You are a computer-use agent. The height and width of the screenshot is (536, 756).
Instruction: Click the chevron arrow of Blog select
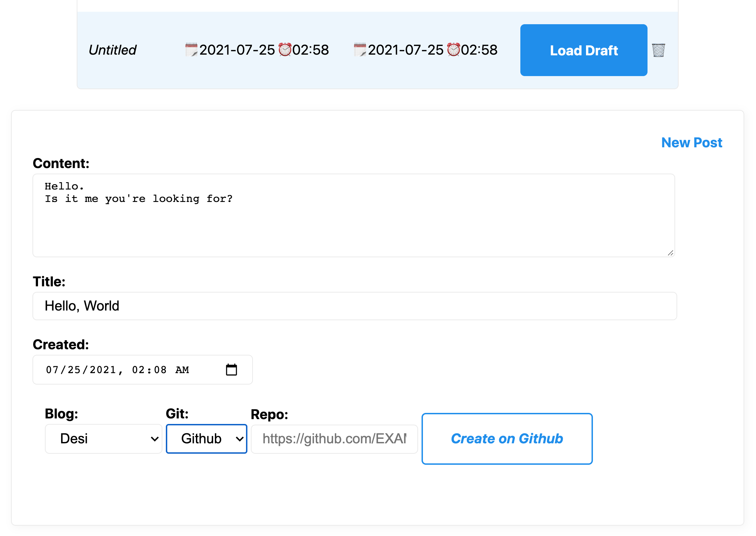154,439
